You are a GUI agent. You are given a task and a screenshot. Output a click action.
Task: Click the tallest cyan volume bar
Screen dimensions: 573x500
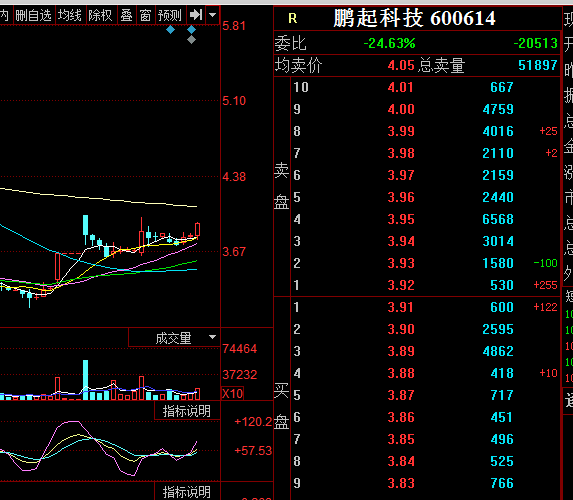click(86, 380)
